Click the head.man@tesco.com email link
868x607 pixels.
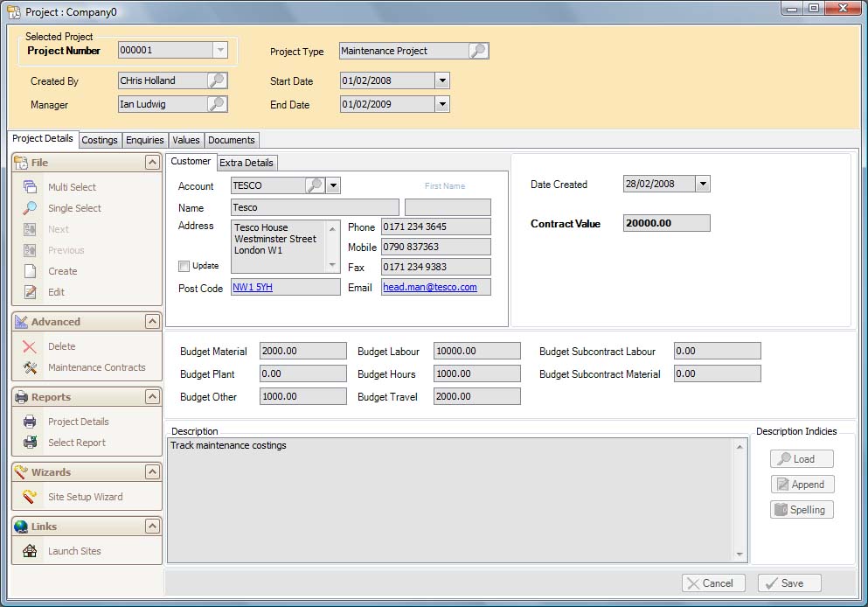click(x=430, y=287)
